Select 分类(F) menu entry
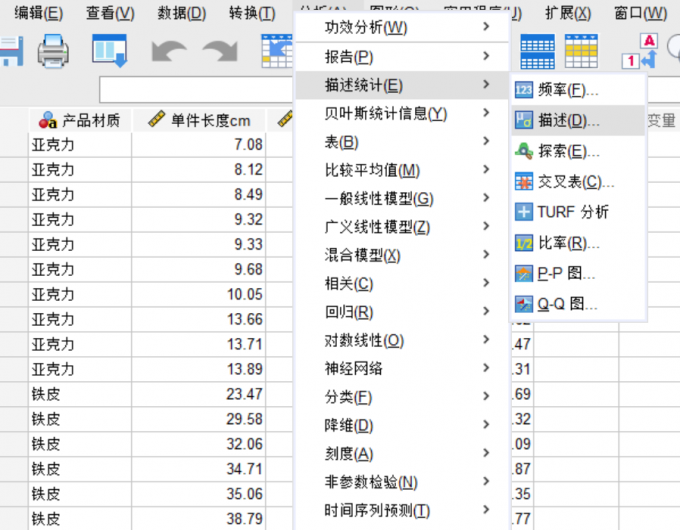680x530 pixels. pyautogui.click(x=402, y=396)
